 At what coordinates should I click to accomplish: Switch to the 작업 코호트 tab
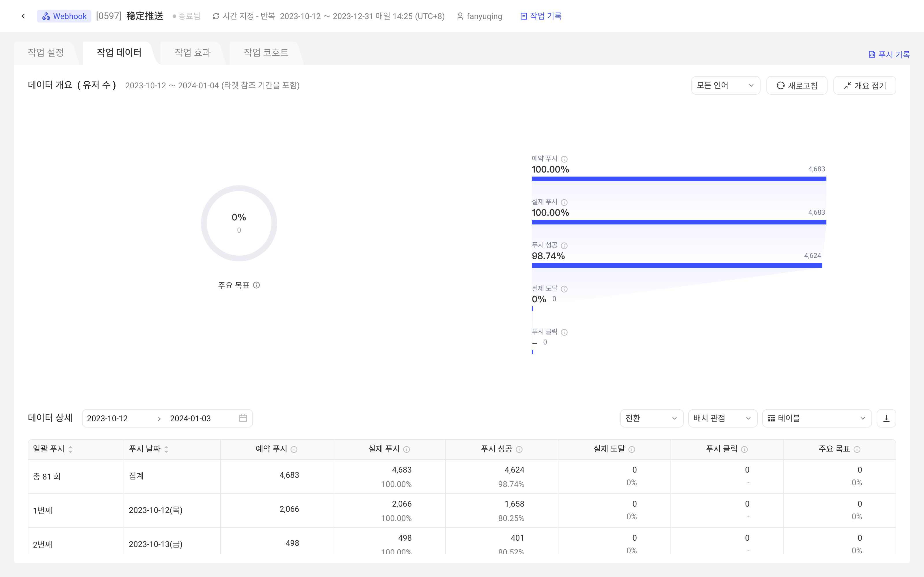click(x=266, y=53)
